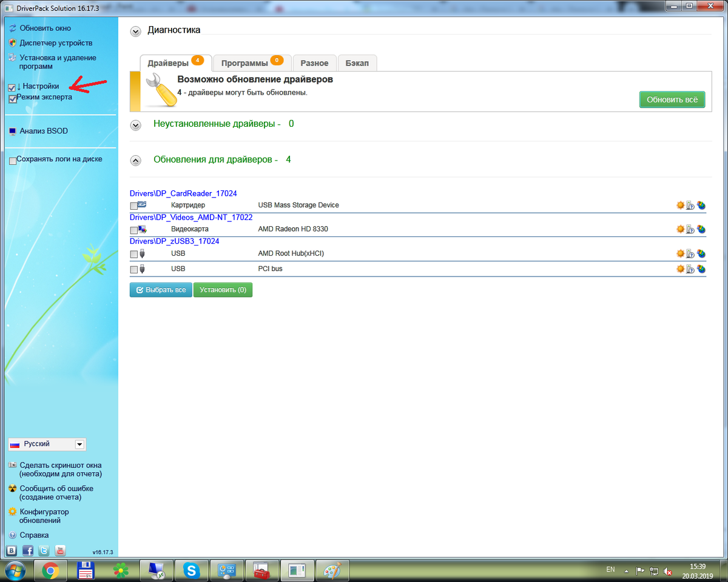Open Drivers\DP_CardReader_17024 link
Screen dimensions: 728x582
[x=183, y=193]
